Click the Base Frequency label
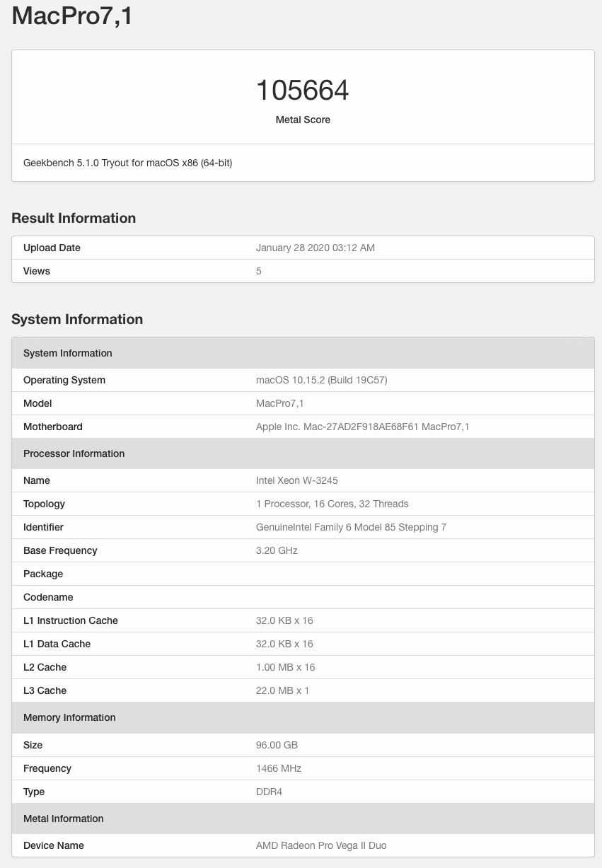Screen dimensions: 602x868 60,550
